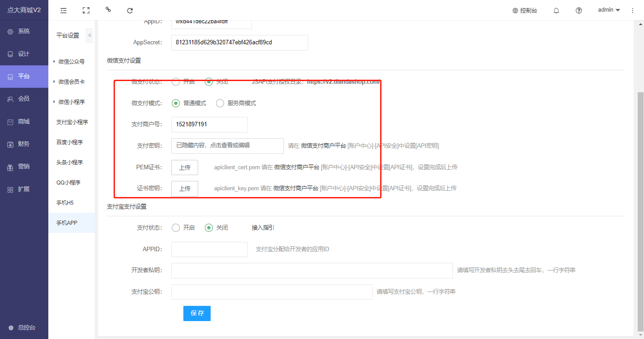
Task: Select 普通模式 radio button
Action: pyautogui.click(x=176, y=103)
